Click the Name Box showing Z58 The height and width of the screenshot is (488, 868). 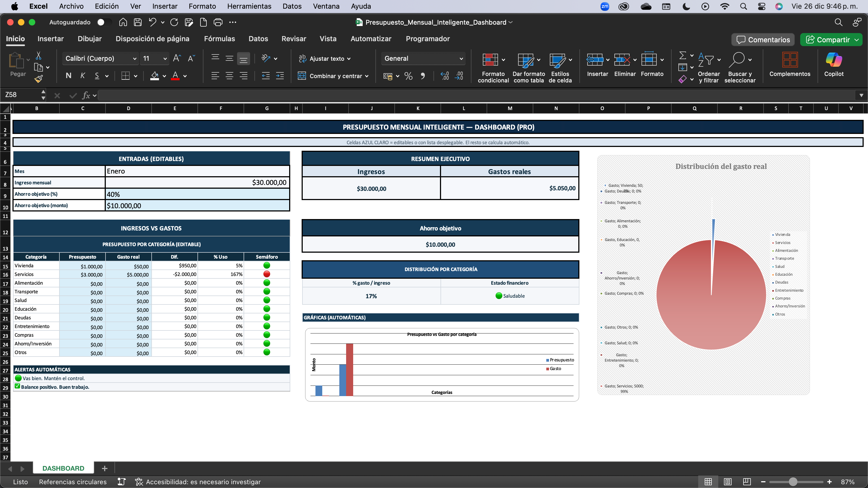21,95
